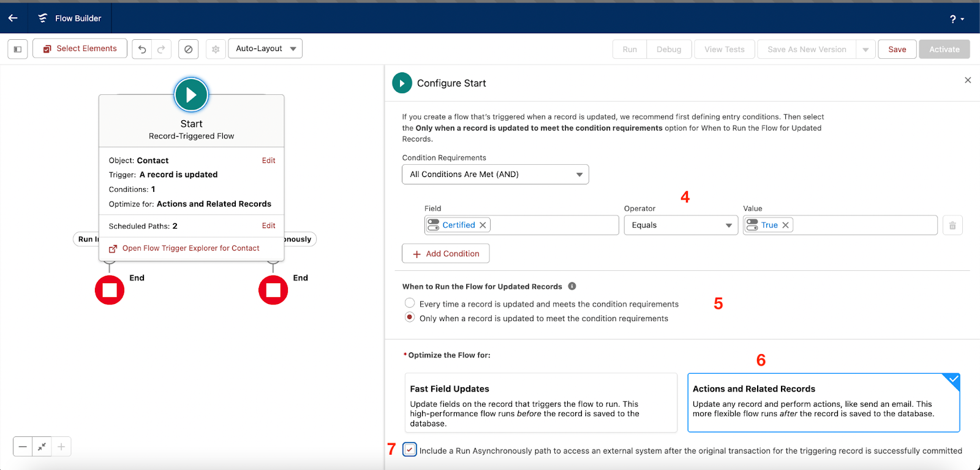980x470 pixels.
Task: Click the circle-slash toolbar icon
Action: tap(189, 49)
